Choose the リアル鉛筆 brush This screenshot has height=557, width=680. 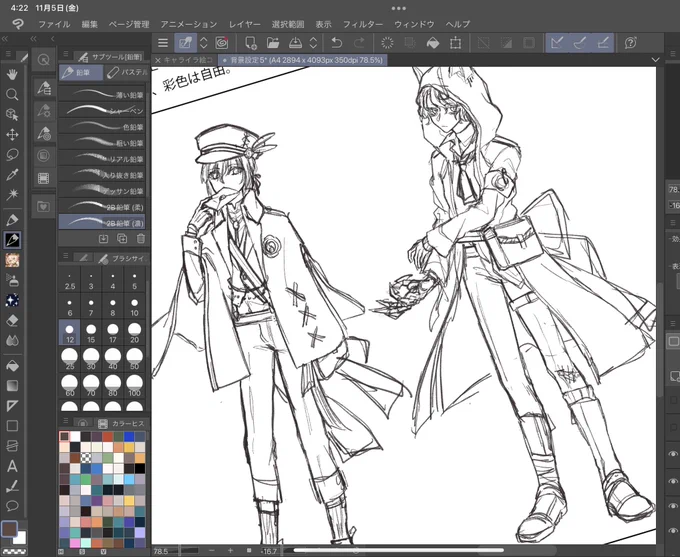point(102,158)
